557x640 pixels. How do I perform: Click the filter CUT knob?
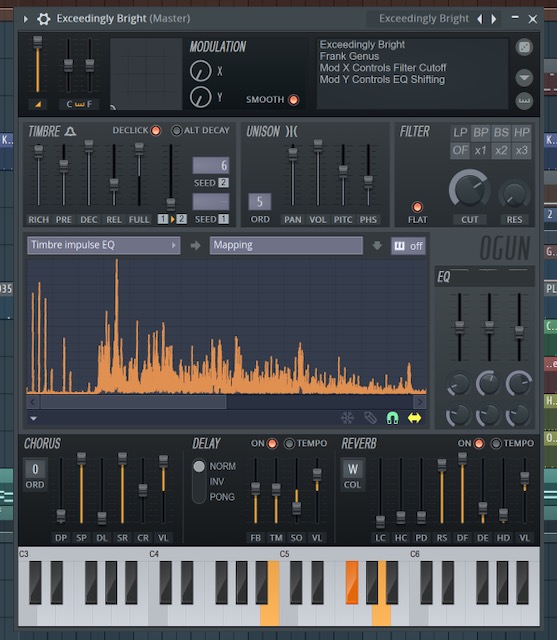[469, 190]
